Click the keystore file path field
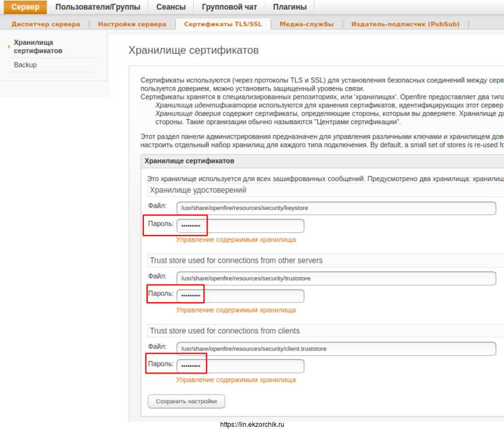The height and width of the screenshot is (429, 504). point(336,208)
